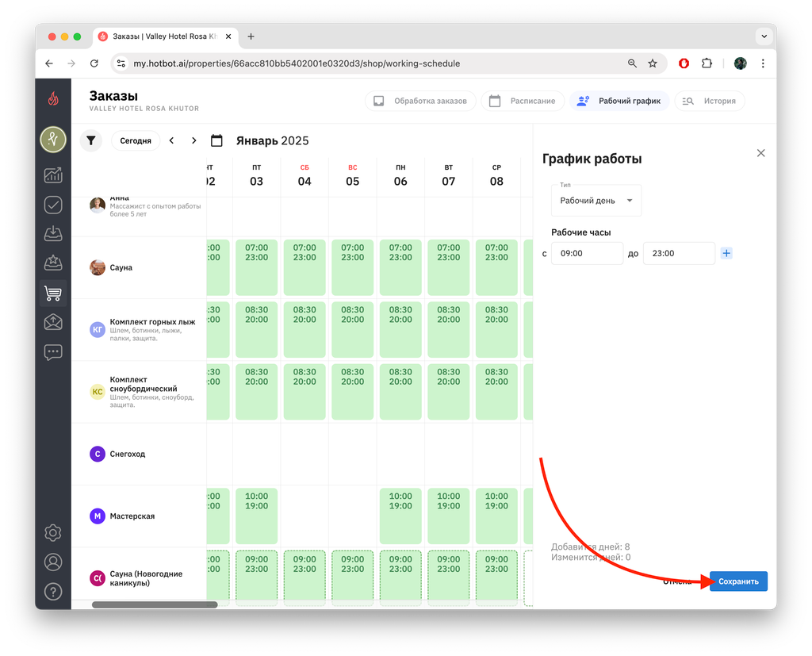This screenshot has height=656, width=812.
Task: Select Сауна (Новогодние каникулы) cell for Tuesday 07
Action: click(x=449, y=578)
